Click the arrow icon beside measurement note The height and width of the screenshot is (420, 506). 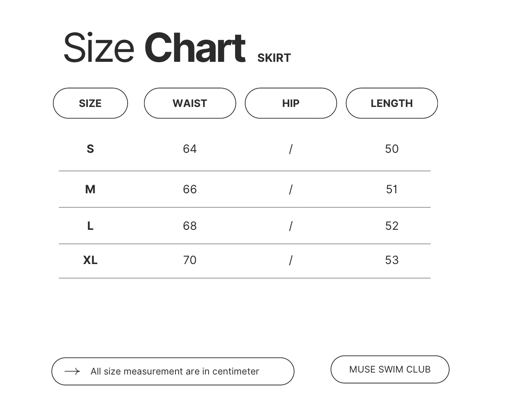pos(72,371)
